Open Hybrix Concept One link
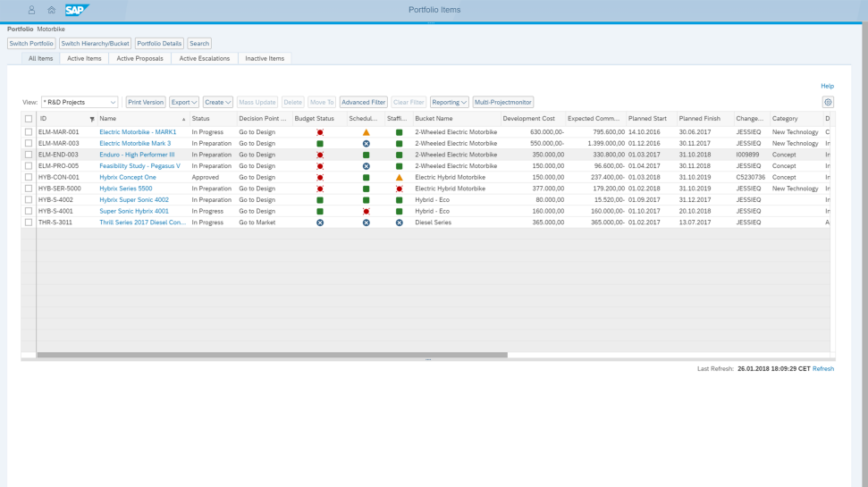868x487 pixels. (128, 178)
